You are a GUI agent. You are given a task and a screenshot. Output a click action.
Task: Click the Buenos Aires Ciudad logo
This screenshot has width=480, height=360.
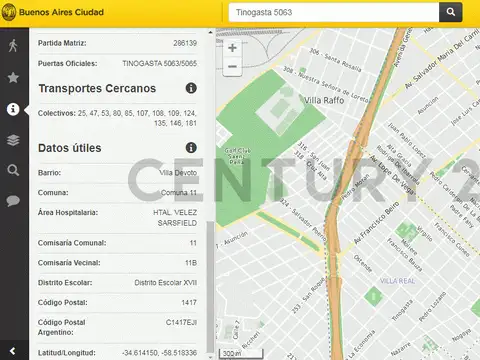click(x=9, y=12)
